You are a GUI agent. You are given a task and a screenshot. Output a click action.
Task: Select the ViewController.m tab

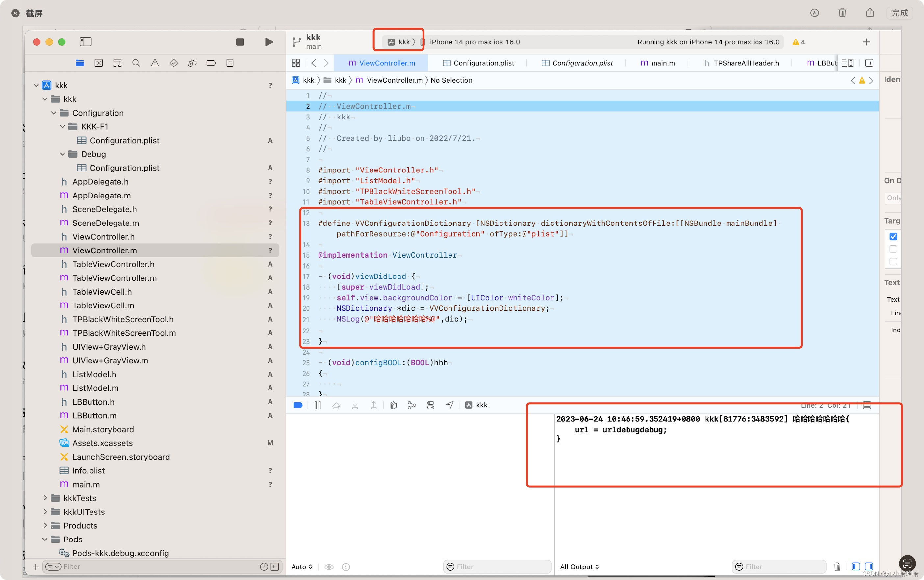click(387, 62)
